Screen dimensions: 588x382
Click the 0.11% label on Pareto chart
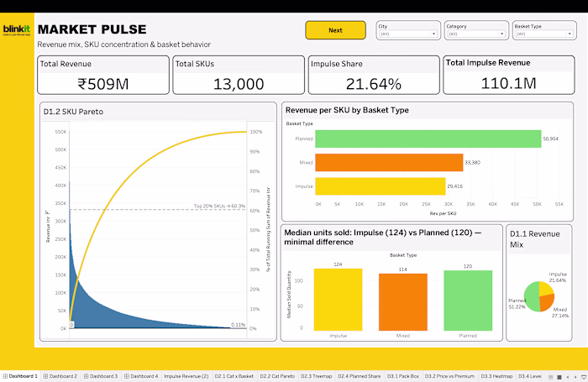(x=238, y=325)
